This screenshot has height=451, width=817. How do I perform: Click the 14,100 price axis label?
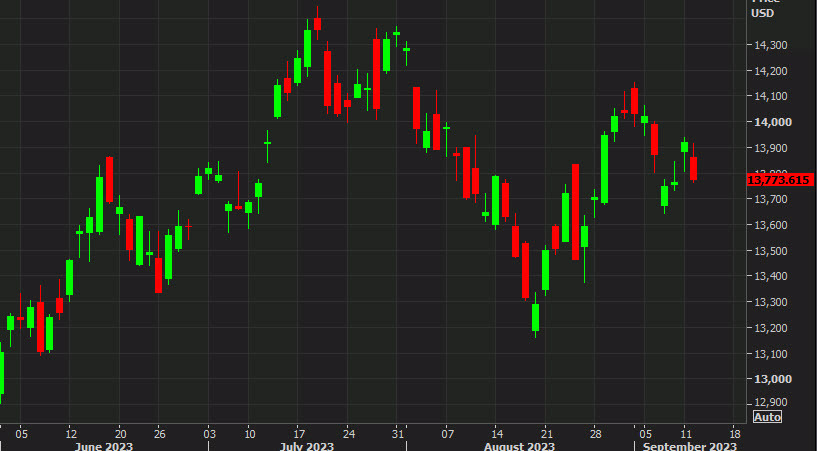[x=771, y=96]
